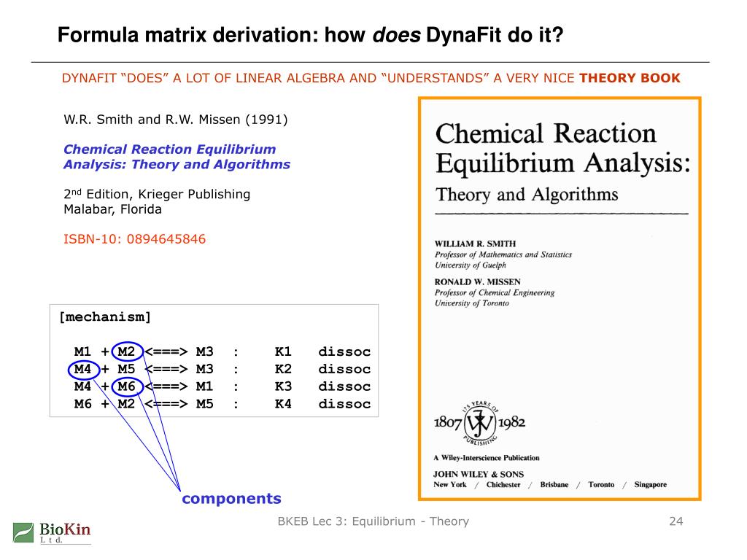Click the circled M6 in the K3 reaction
The image size is (747, 560).
pyautogui.click(x=127, y=386)
